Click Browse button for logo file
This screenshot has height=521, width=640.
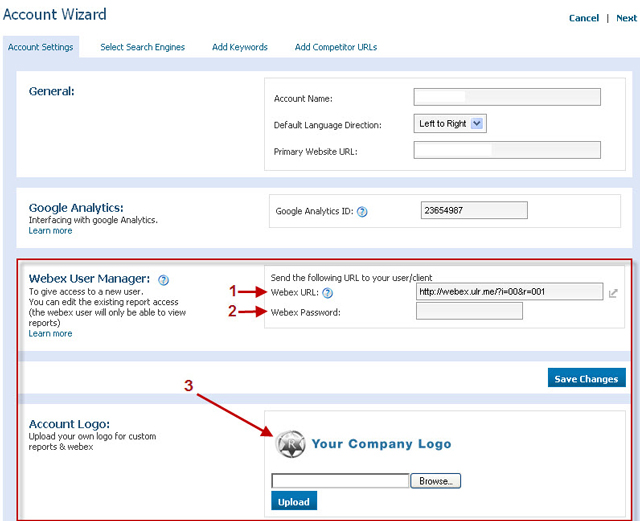click(x=436, y=481)
